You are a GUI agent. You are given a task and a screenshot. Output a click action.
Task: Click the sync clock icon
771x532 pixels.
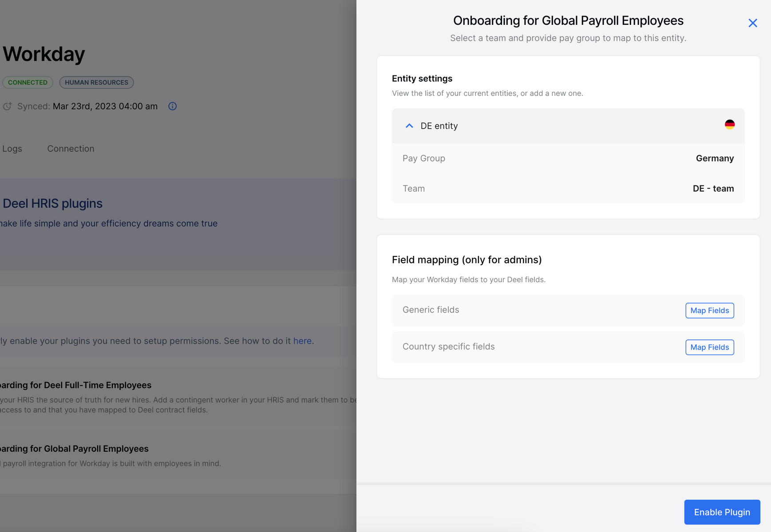click(x=8, y=106)
